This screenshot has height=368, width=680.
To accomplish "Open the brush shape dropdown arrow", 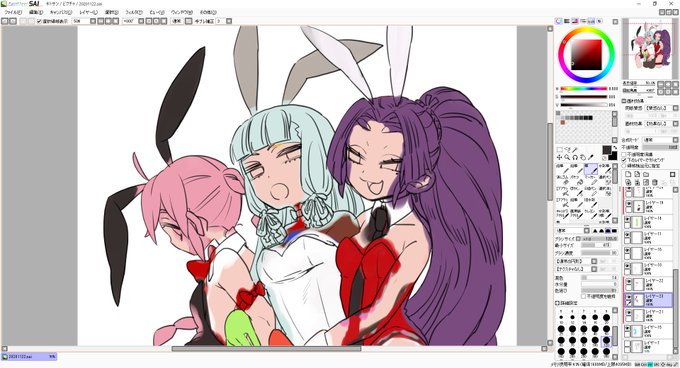I will pos(594,261).
